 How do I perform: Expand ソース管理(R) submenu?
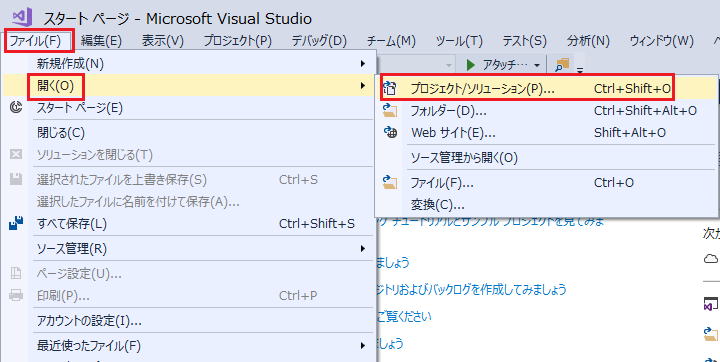click(x=189, y=249)
